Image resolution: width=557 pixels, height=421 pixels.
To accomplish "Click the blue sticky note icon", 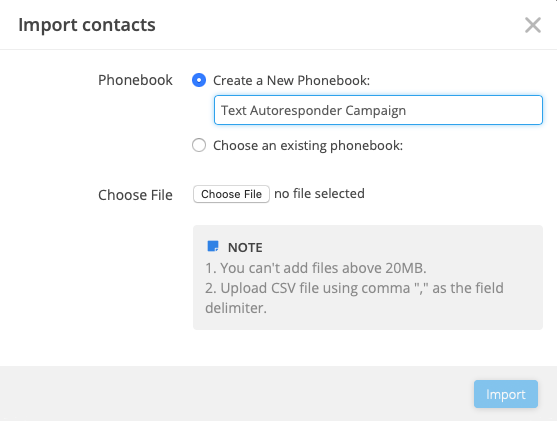I will point(213,246).
